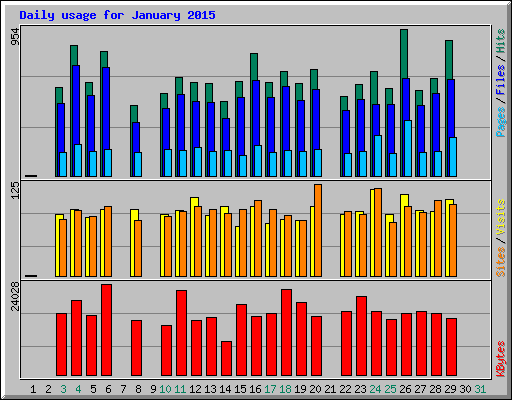
Task: Click the red KBytes bar for day 14
Action: coord(226,358)
